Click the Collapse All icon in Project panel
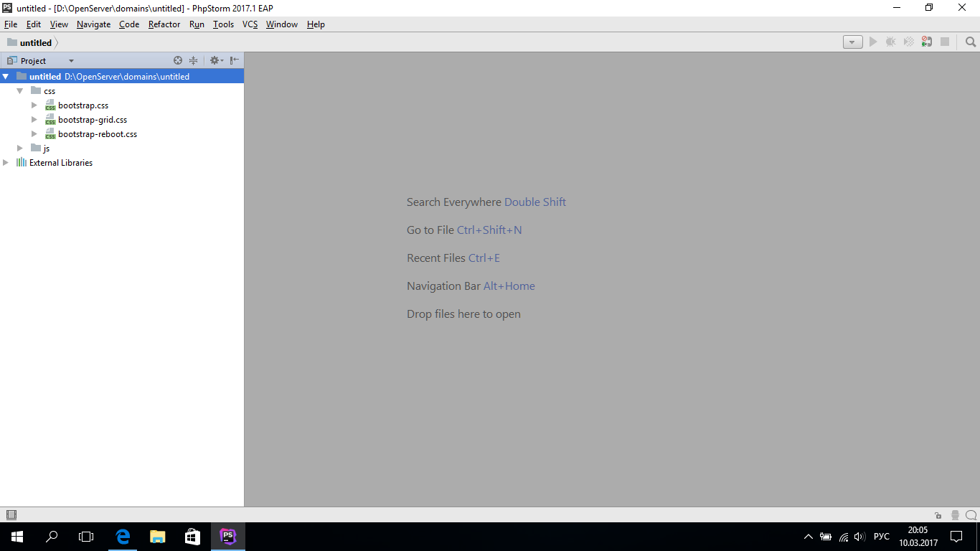 coord(193,61)
